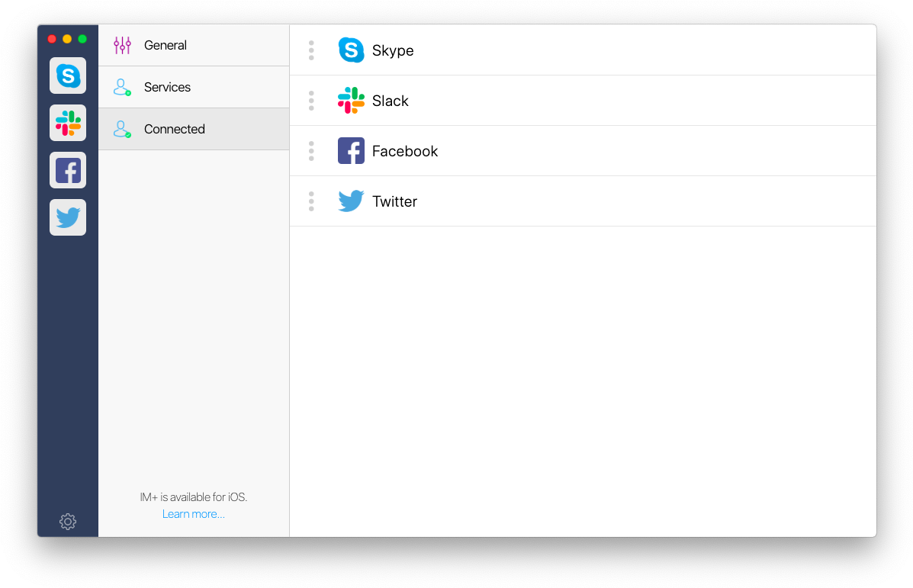Image resolution: width=913 pixels, height=588 pixels.
Task: Select the Twitter label in list
Action: (x=395, y=201)
